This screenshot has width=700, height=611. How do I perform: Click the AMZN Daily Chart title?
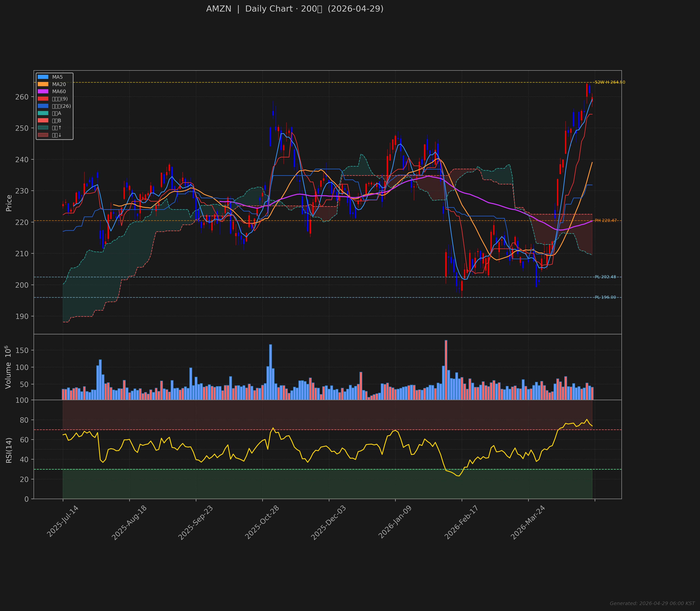295,9
